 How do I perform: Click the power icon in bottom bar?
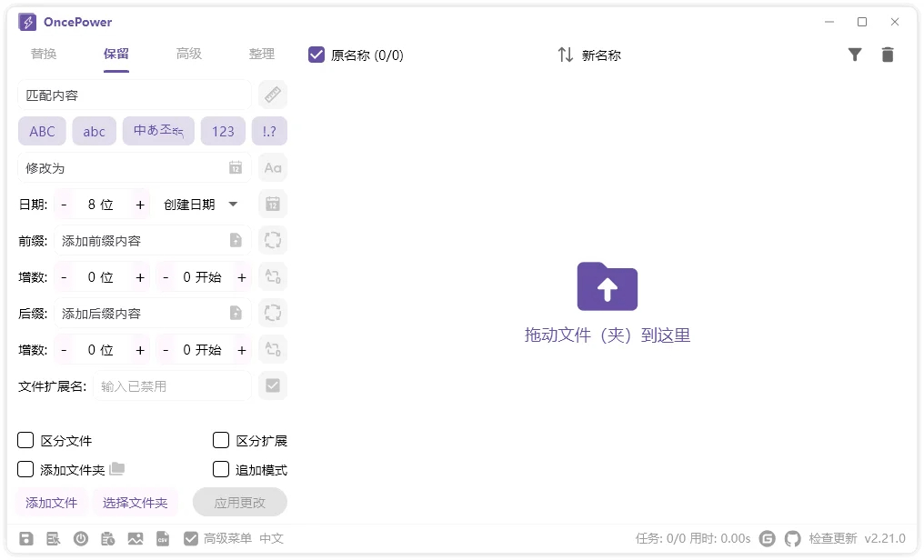(x=81, y=538)
